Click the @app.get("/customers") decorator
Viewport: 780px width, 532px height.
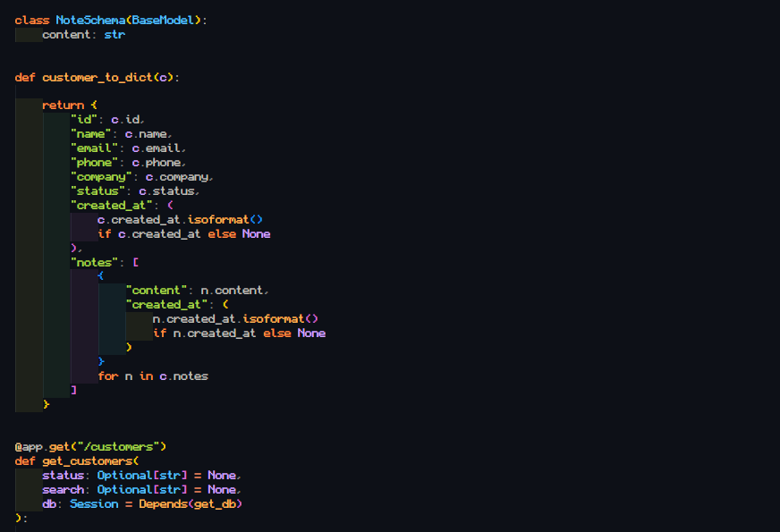[x=90, y=447]
